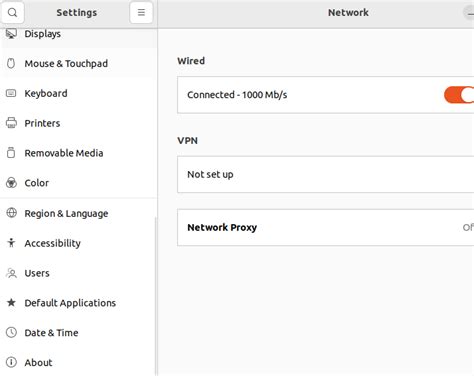Open the hamburger menu in Settings header
Image resolution: width=474 pixels, height=376 pixels.
pyautogui.click(x=141, y=13)
